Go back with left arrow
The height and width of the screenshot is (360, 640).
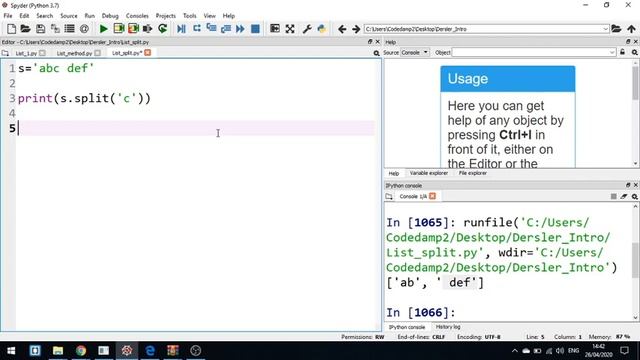point(342,29)
